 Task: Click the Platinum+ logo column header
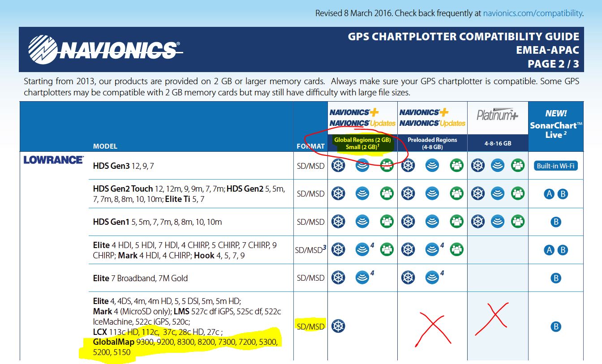(498, 115)
